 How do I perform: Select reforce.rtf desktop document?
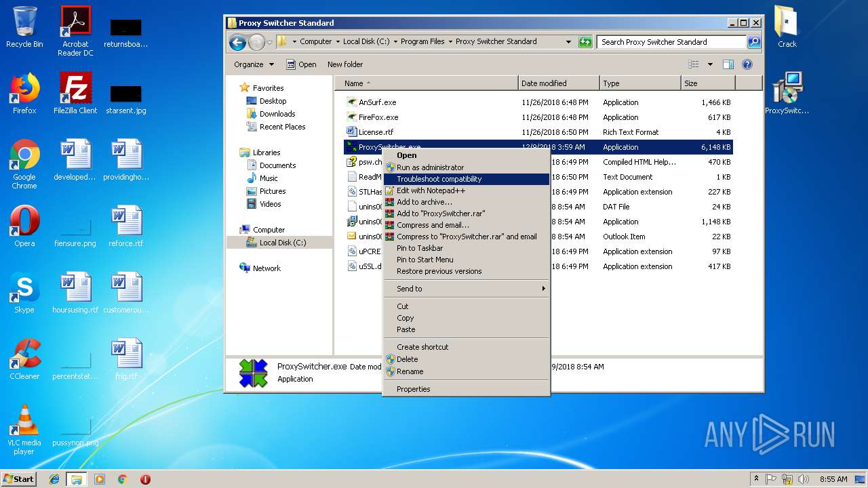[126, 226]
